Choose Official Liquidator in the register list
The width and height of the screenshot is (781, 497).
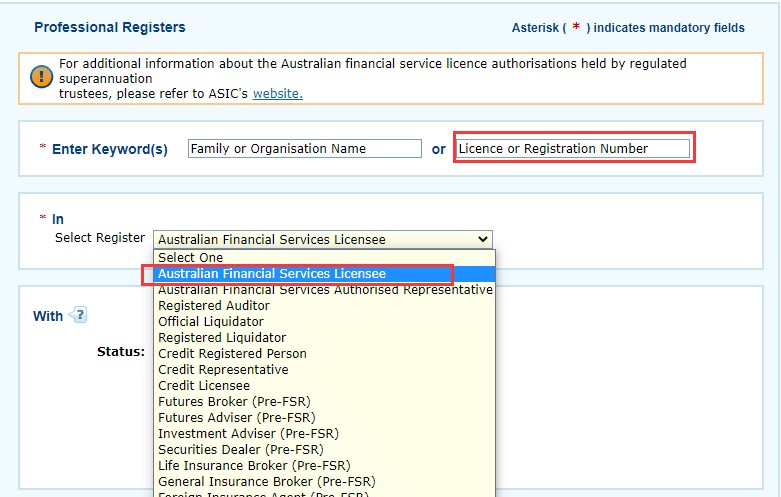211,322
